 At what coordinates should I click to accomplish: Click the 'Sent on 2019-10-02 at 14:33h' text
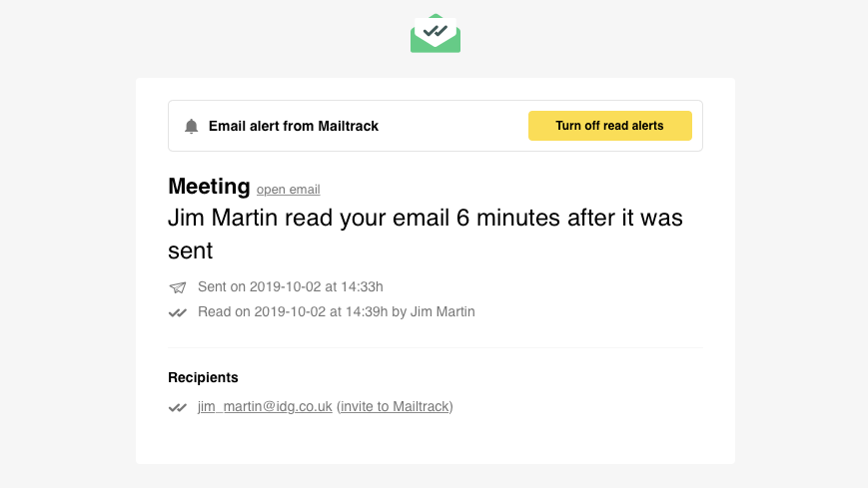[290, 286]
